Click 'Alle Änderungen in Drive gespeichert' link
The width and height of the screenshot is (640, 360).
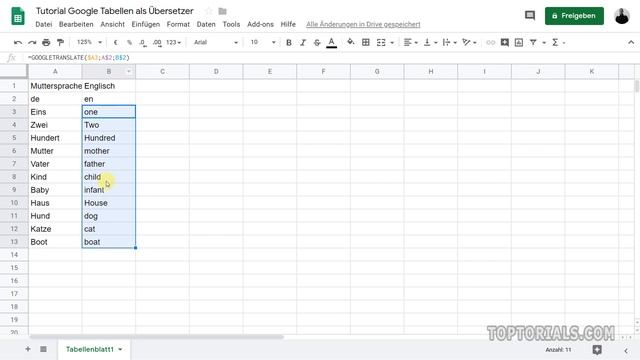[x=363, y=24]
